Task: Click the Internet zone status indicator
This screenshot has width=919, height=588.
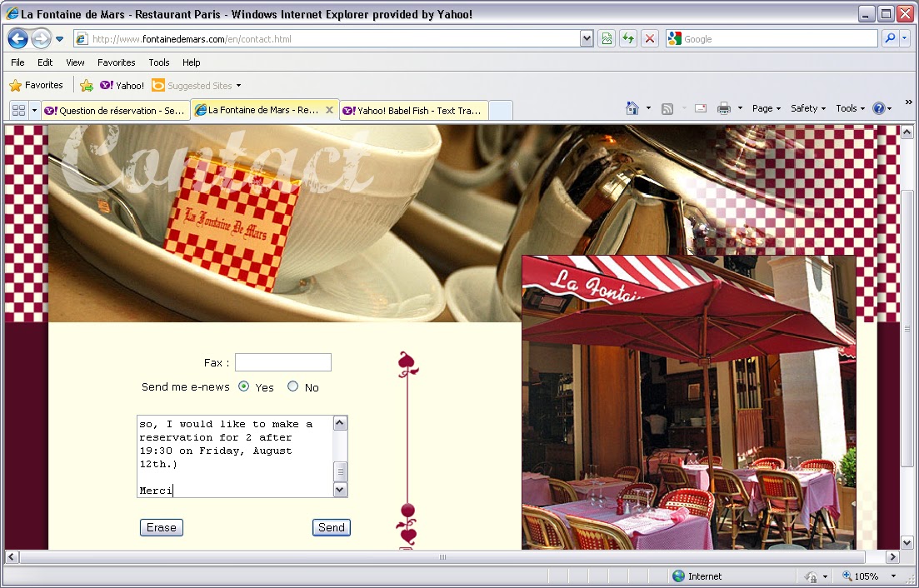Action: coord(697,576)
